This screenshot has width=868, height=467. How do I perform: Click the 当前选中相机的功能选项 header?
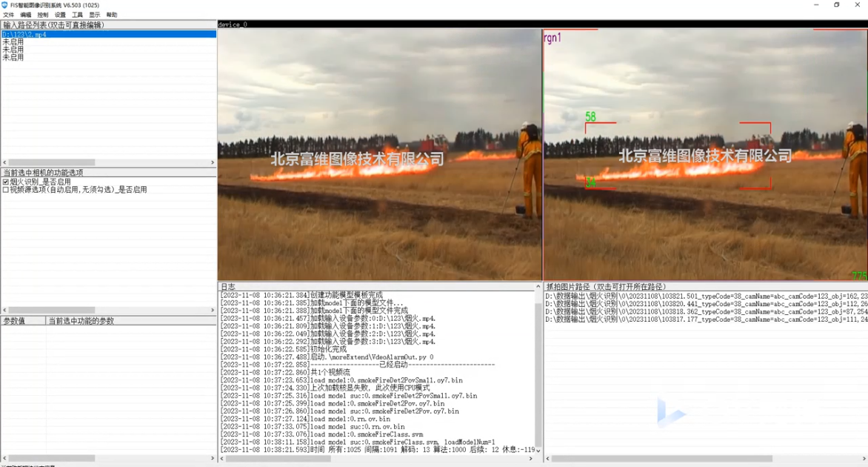tap(108, 173)
